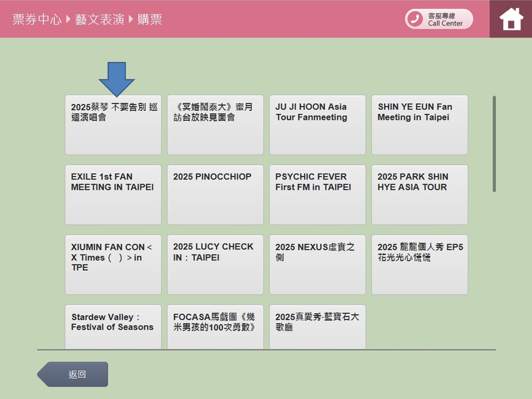Viewport: 532px width, 399px height.
Task: Pick 2025 LUCY CHECK IN : TAIPEI
Action: coord(215,265)
